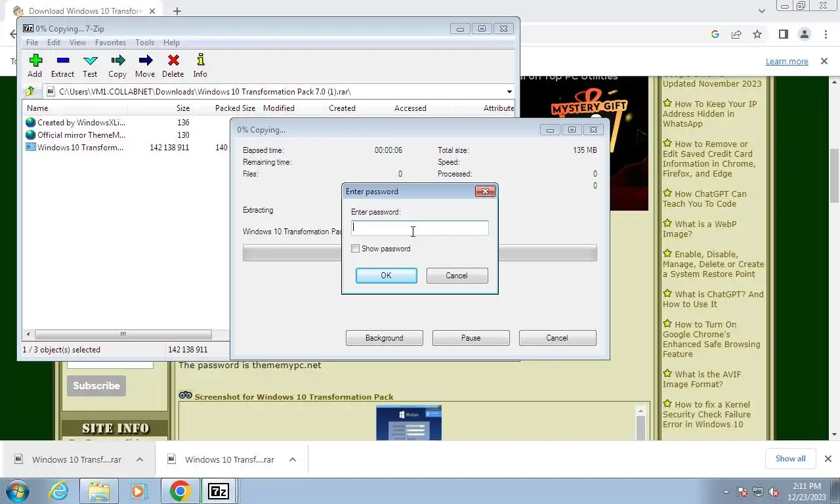Open the File menu in 7-Zip

point(31,43)
